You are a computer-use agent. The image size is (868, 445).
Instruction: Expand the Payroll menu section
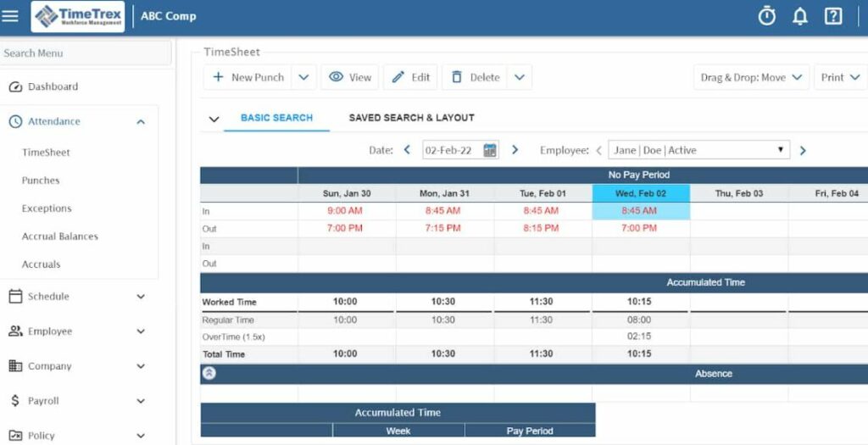(x=141, y=401)
